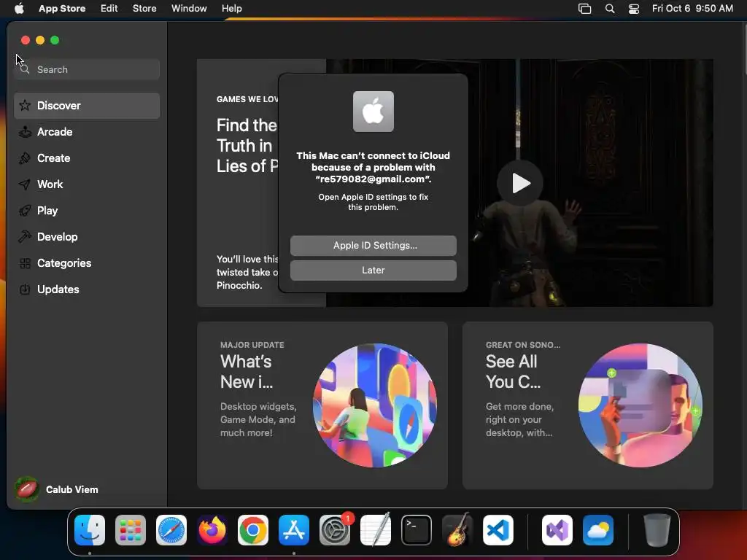Open the Store menu
This screenshot has height=560, width=747.
click(144, 9)
